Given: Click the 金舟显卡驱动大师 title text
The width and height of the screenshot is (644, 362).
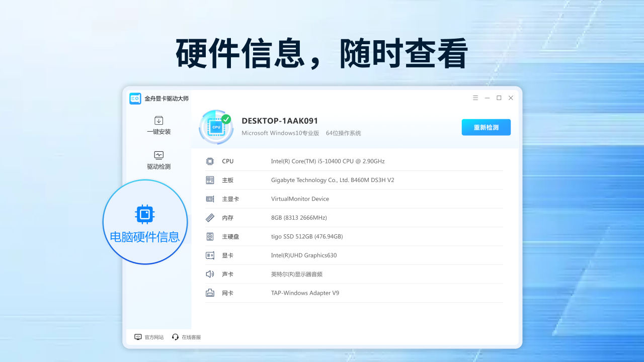Looking at the screenshot, I should click(x=167, y=99).
